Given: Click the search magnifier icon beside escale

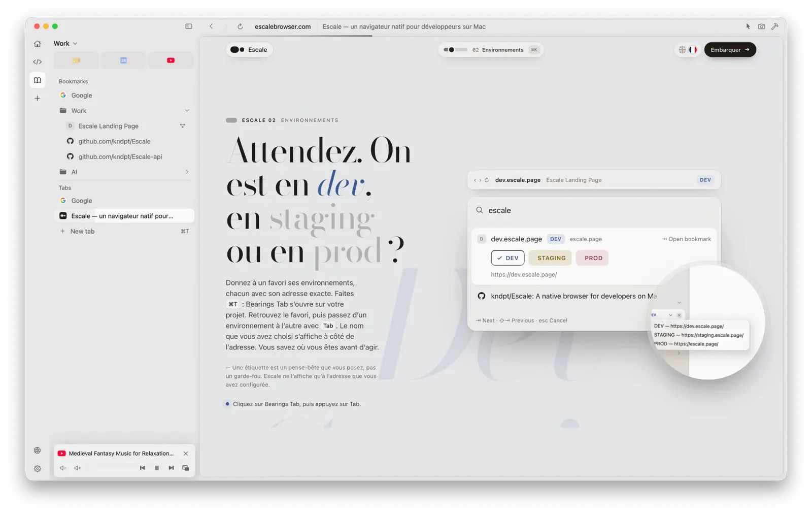Looking at the screenshot, I should (x=480, y=210).
